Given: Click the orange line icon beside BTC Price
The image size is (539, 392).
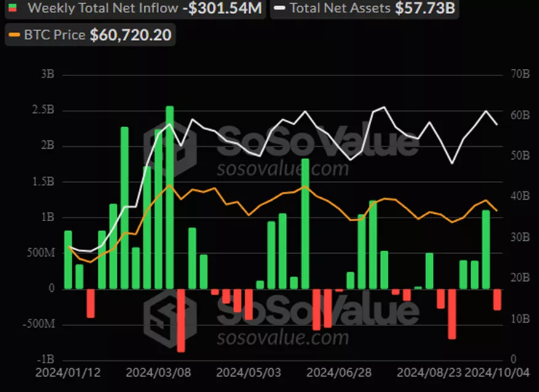Looking at the screenshot, I should 14,35.
